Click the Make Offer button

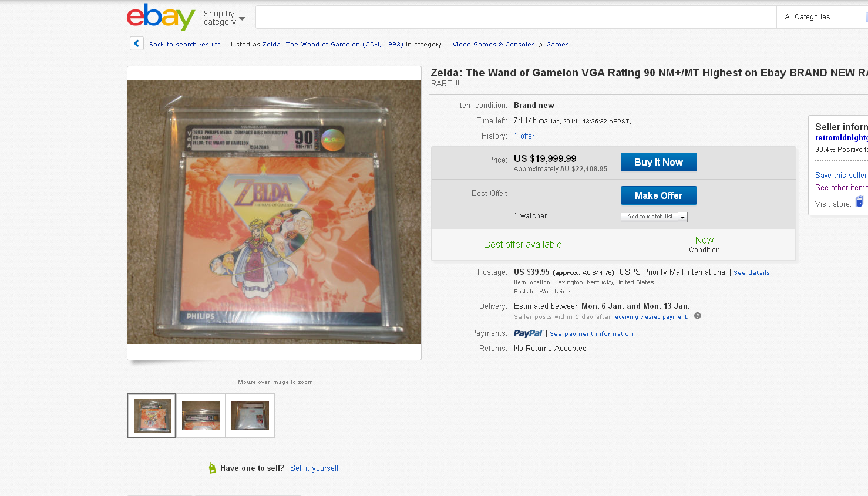pyautogui.click(x=658, y=195)
